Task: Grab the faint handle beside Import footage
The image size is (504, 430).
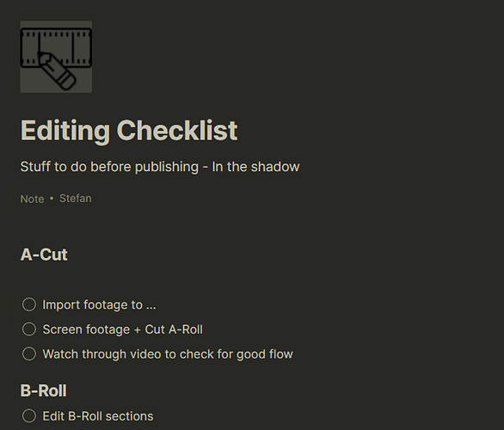Action: (11, 304)
